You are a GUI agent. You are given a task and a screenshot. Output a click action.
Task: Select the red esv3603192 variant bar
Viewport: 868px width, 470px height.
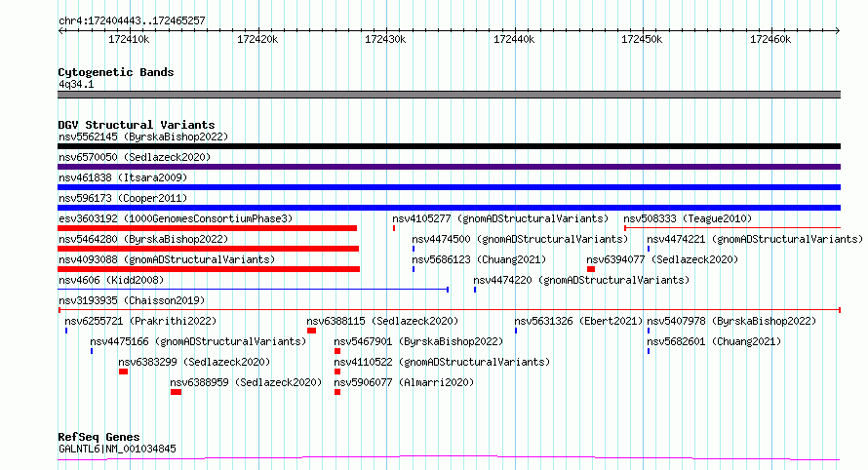[x=207, y=228]
